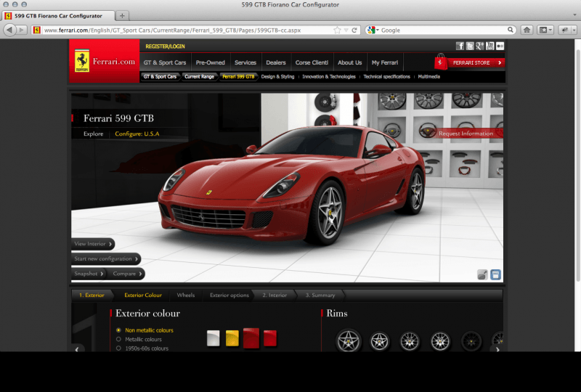581x392 pixels.
Task: Select the second rim option
Action: point(379,341)
